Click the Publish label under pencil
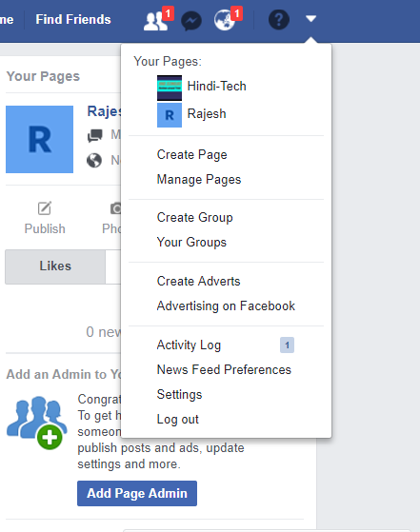The width and height of the screenshot is (420, 532). pyautogui.click(x=45, y=228)
